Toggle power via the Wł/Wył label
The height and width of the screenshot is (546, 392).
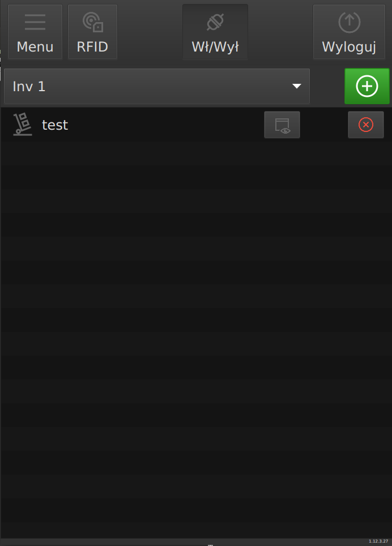tap(215, 47)
